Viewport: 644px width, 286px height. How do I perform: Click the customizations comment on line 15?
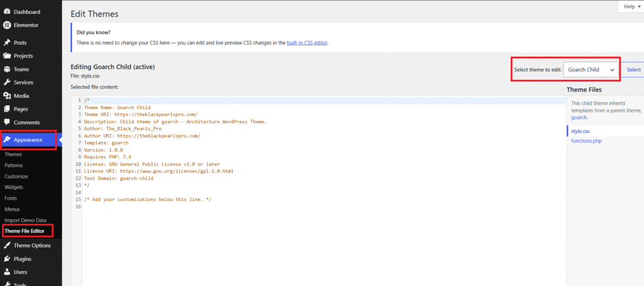(x=147, y=200)
